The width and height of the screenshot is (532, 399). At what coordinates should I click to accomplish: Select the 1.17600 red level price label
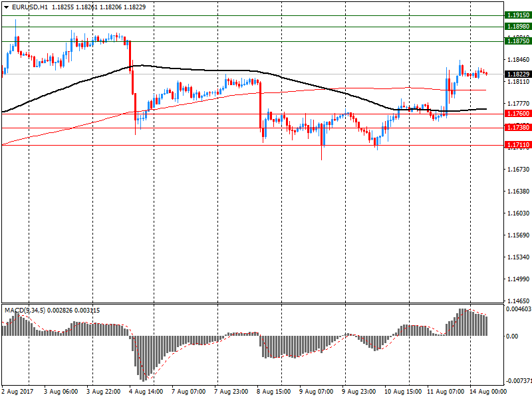point(518,114)
